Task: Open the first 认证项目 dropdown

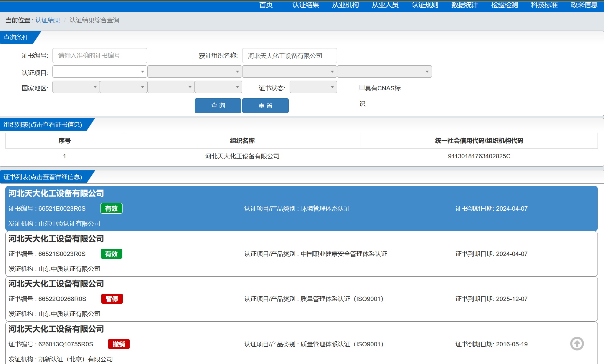Action: pos(100,72)
